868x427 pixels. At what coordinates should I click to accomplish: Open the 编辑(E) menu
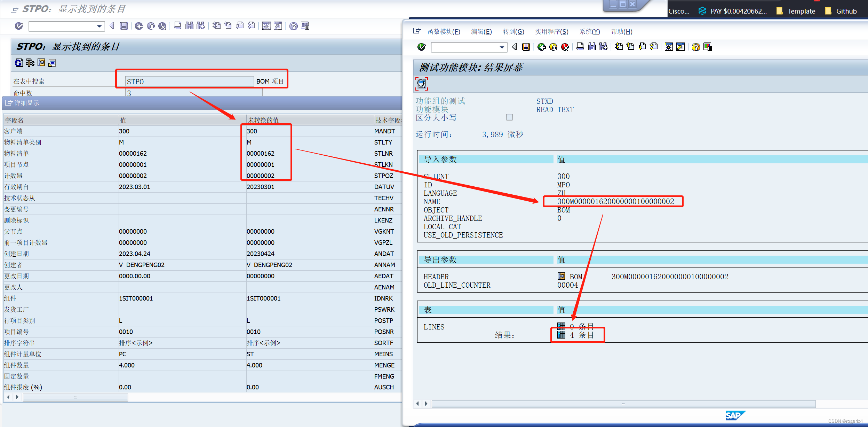click(x=481, y=32)
